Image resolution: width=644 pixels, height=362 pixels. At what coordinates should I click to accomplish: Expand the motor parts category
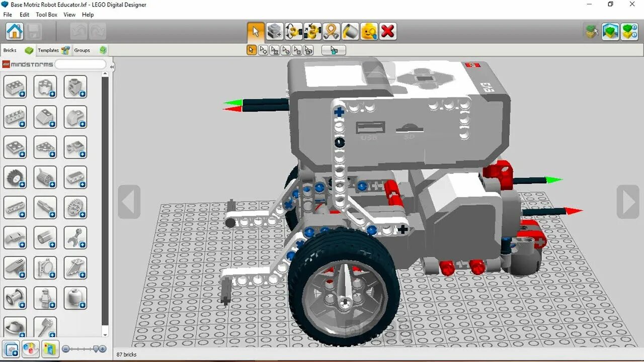pyautogui.click(x=45, y=177)
